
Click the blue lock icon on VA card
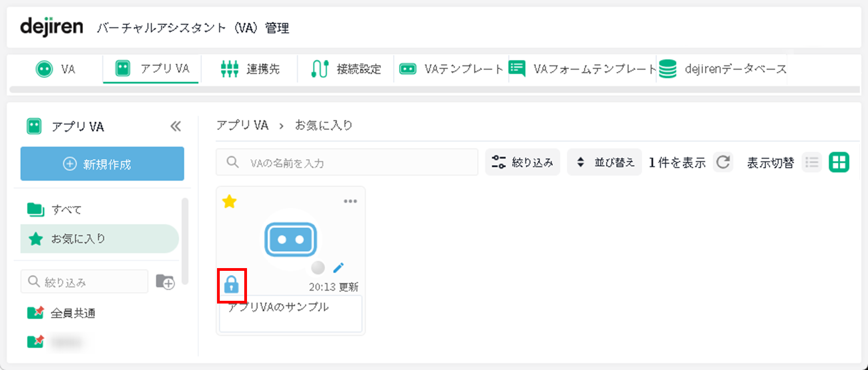(232, 284)
